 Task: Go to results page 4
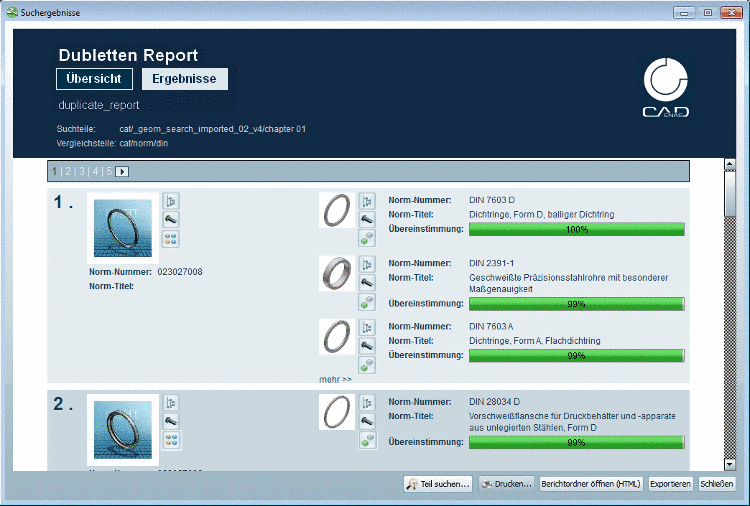pyautogui.click(x=95, y=171)
